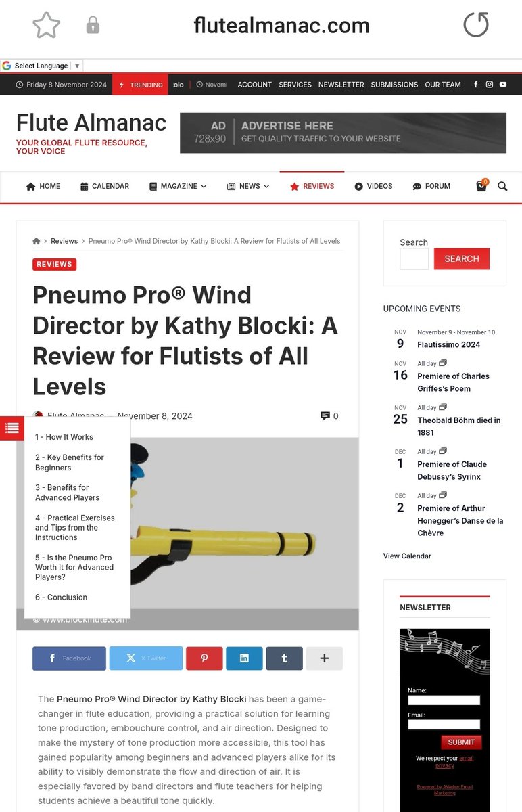Image resolution: width=522 pixels, height=812 pixels.
Task: Click the Services link in top bar
Action: coord(295,85)
